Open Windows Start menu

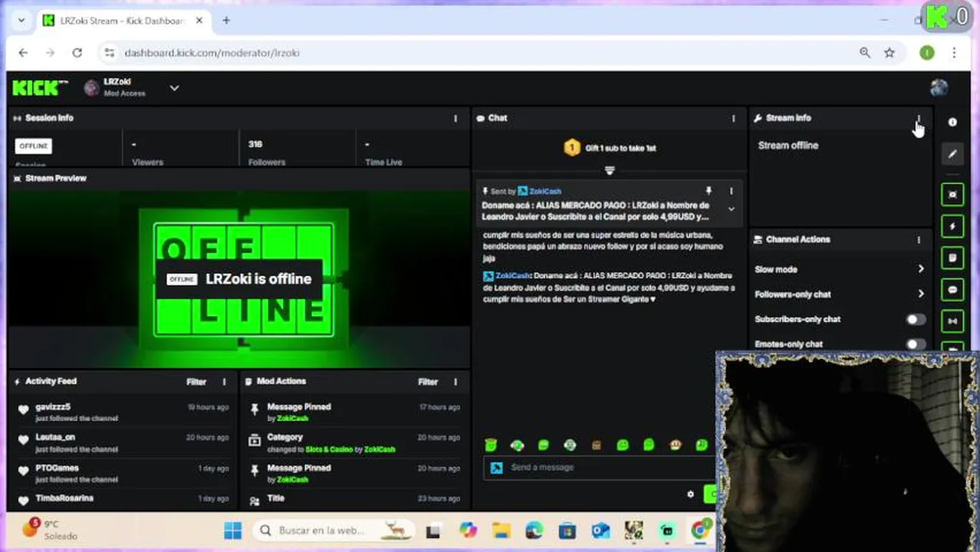232,531
